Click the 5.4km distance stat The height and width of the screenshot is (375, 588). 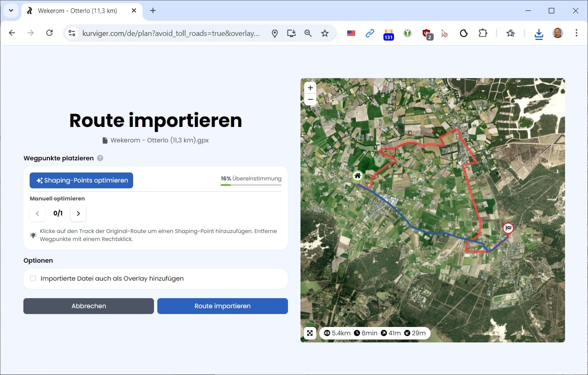pyautogui.click(x=337, y=333)
